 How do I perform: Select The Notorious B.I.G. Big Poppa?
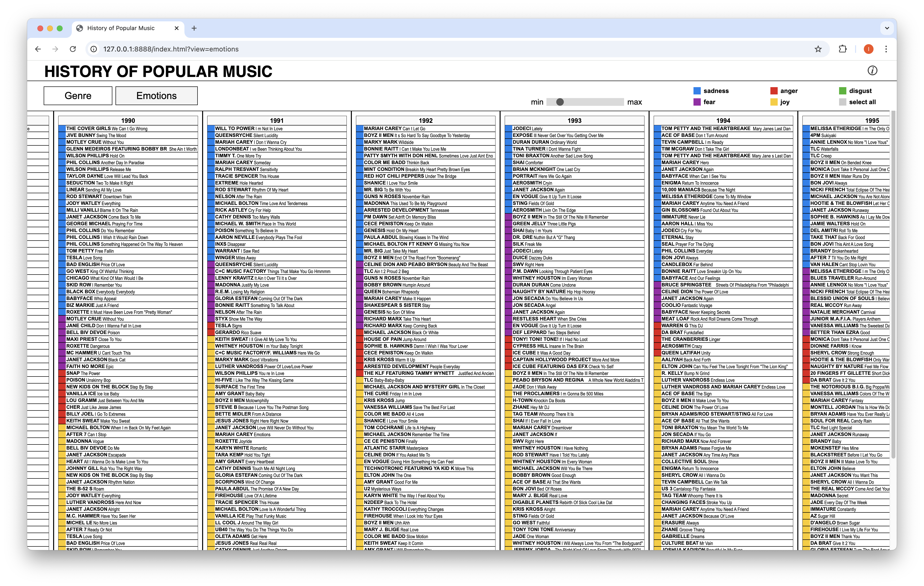[x=846, y=387]
